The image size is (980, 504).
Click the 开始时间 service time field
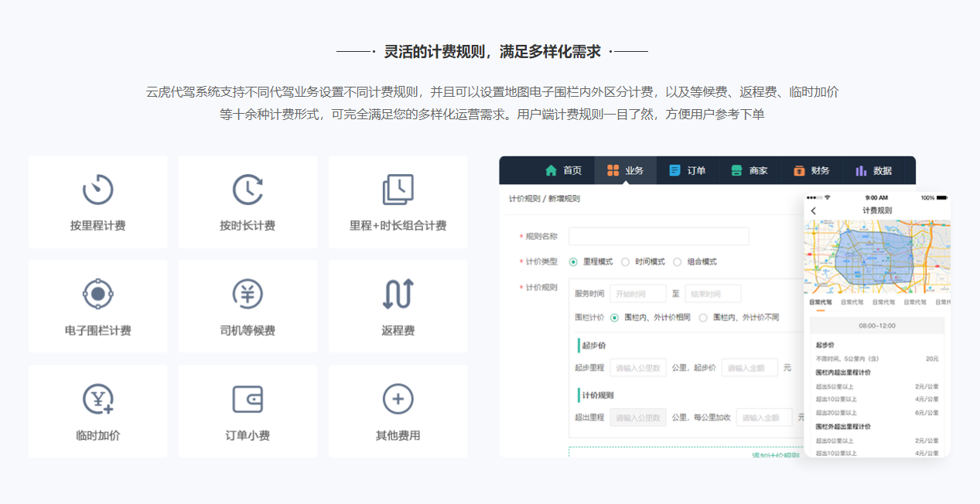pos(638,294)
